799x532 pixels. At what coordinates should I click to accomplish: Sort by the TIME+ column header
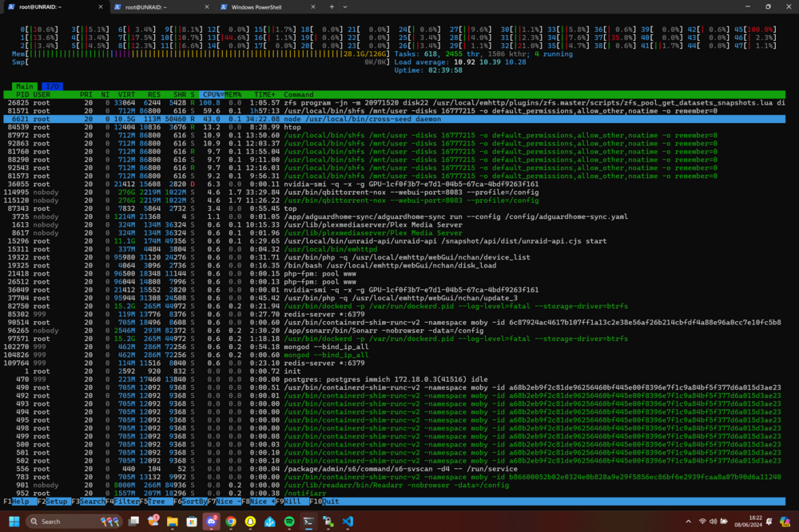point(264,95)
